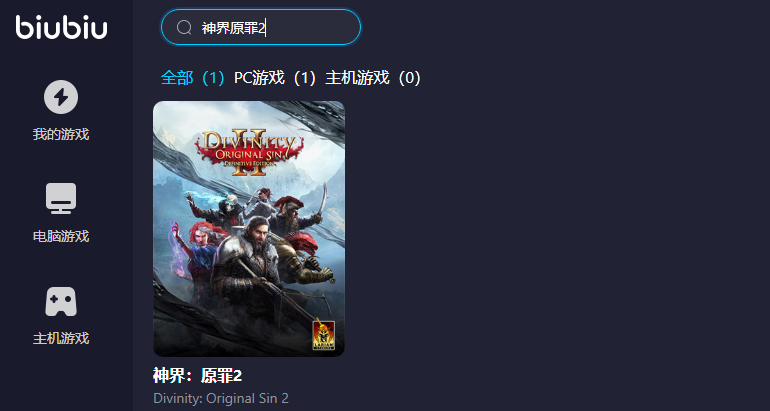Viewport: 770px width, 411px height.
Task: Click the 神界：原罪2 game title
Action: 197,376
